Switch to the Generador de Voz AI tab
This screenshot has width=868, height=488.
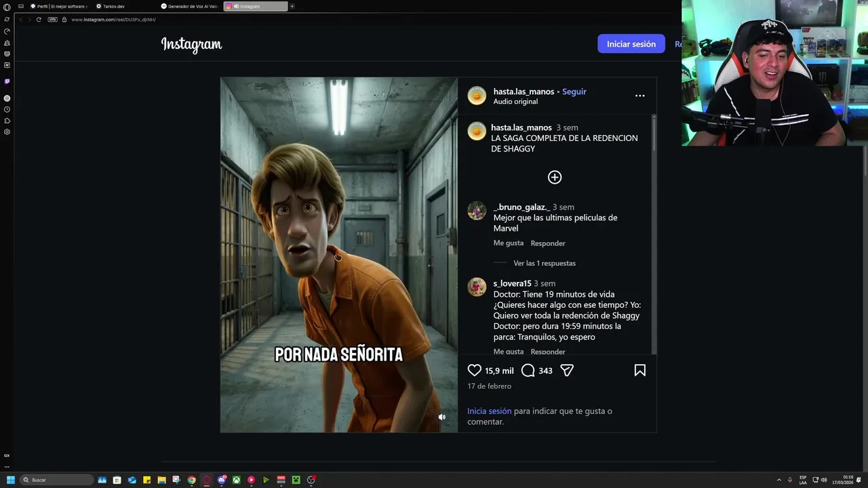pos(190,6)
